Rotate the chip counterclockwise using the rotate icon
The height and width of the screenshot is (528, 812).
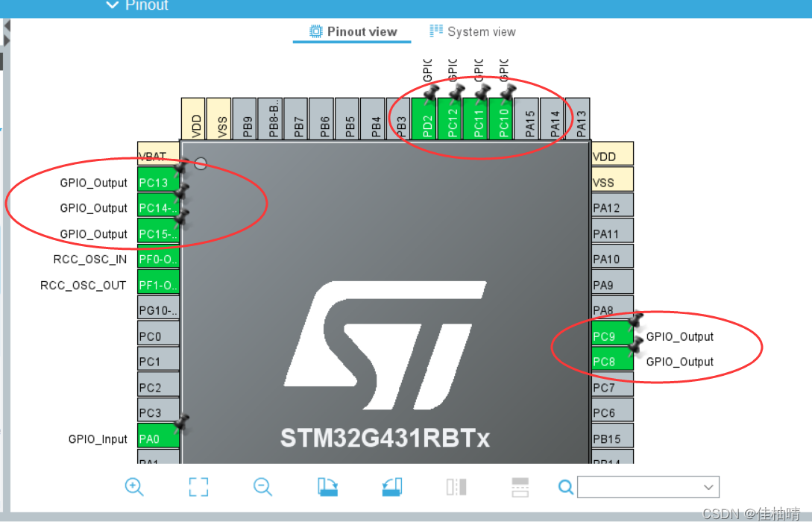[x=391, y=486]
